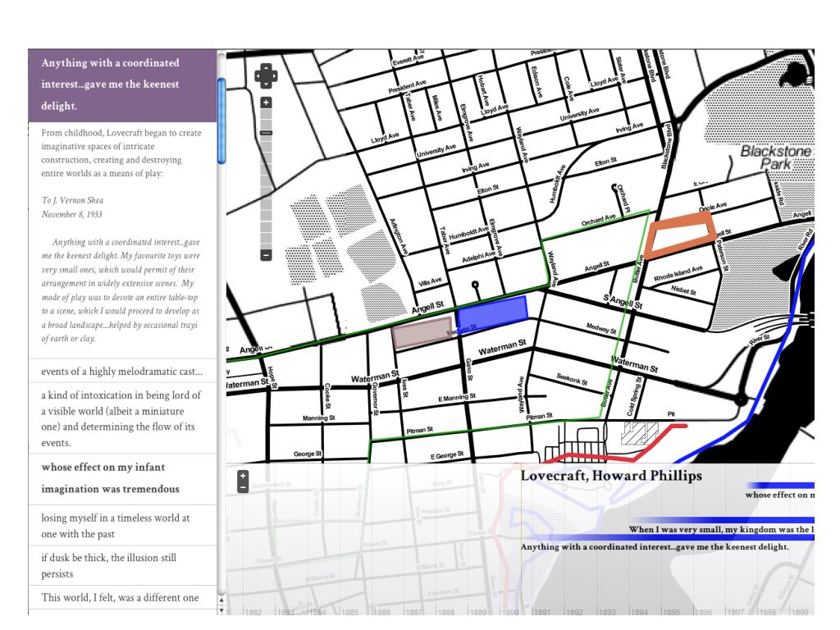Click the 'To J. Vernon Shea' letter heading
Screen dimensions: 840x630
tap(72, 200)
